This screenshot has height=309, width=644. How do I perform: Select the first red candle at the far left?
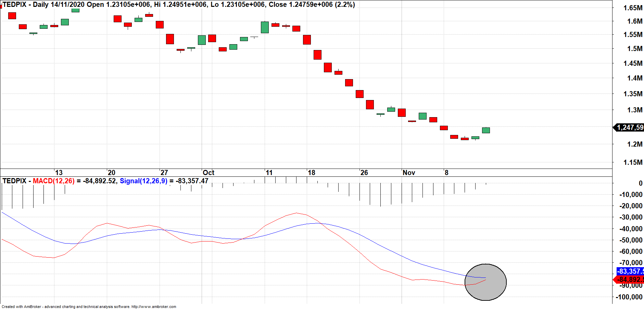tap(12, 16)
